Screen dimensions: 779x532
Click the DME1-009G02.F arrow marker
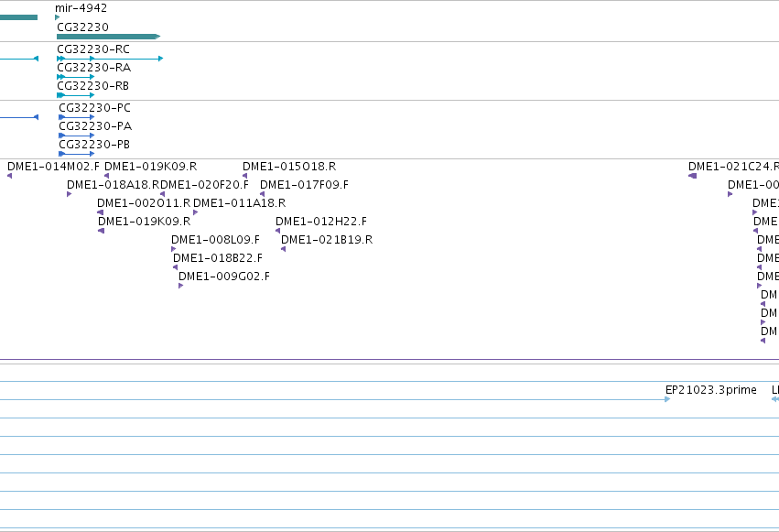pyautogui.click(x=181, y=286)
